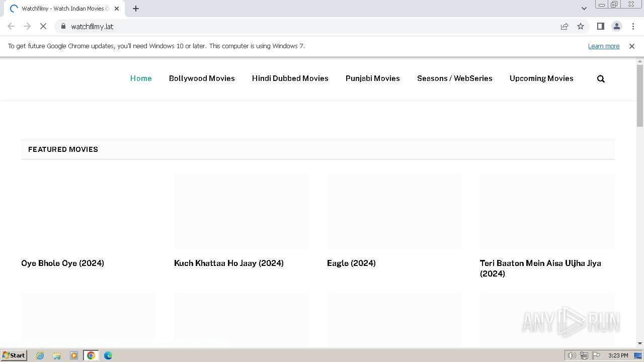The image size is (644, 362).
Task: Open Oye Bhole Oye (2024) title
Action: (62, 263)
